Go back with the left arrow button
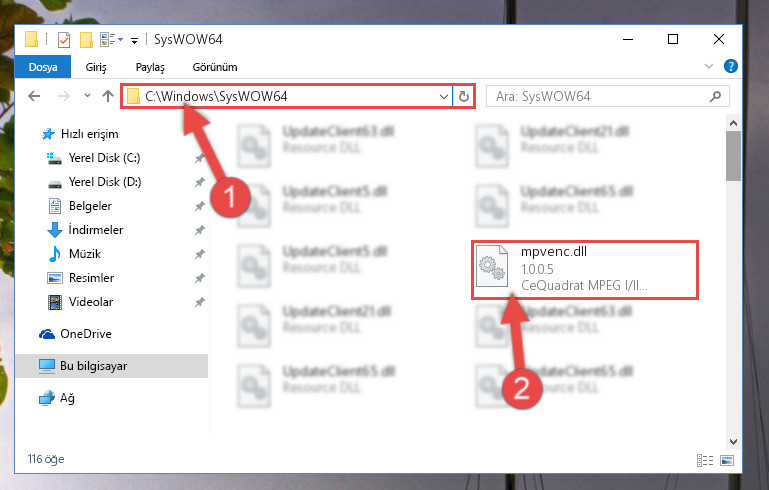Viewport: 769px width, 490px height. pos(34,96)
